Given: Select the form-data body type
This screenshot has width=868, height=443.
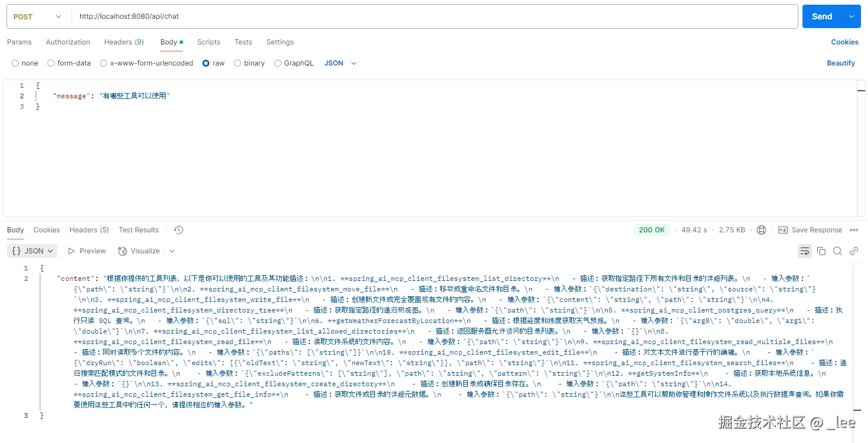Looking at the screenshot, I should 51,63.
